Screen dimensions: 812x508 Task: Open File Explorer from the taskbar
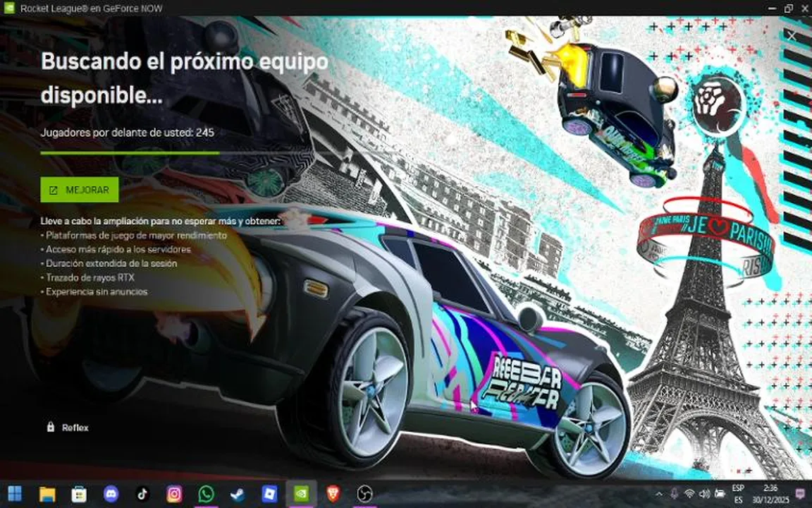pos(47,494)
